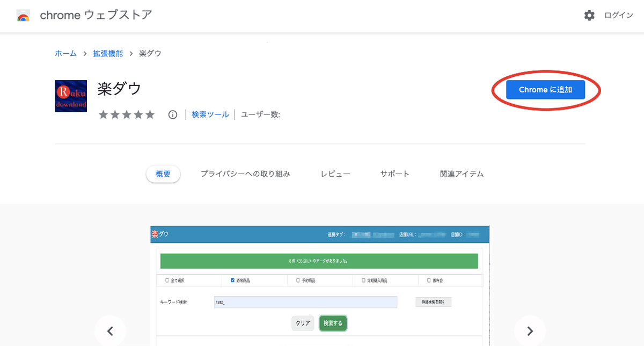This screenshot has height=346, width=644.
Task: Click the 楽ダウ breadcrumb text
Action: point(150,53)
